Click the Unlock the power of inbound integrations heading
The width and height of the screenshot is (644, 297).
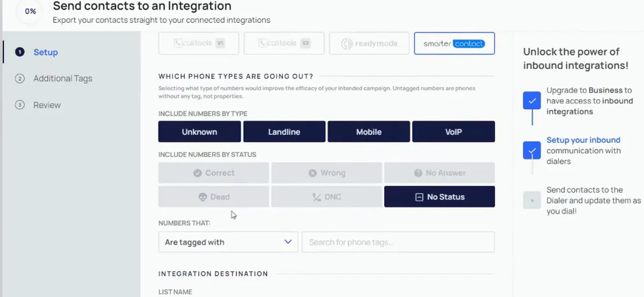tap(576, 58)
